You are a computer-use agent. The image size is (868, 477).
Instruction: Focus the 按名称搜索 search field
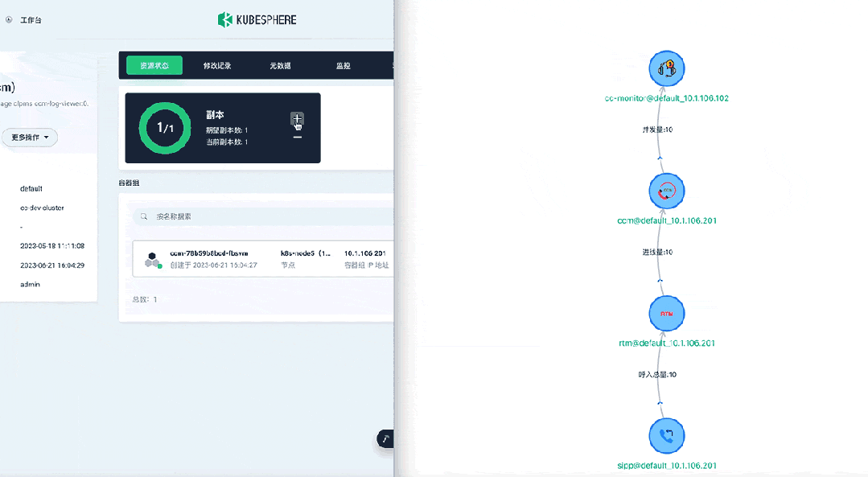[x=265, y=216]
